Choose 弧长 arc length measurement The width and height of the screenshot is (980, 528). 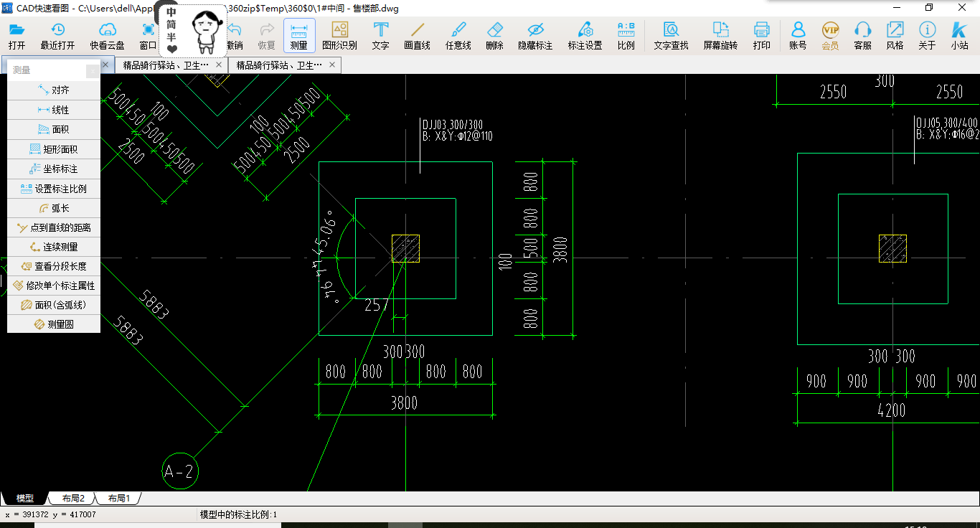[54, 208]
